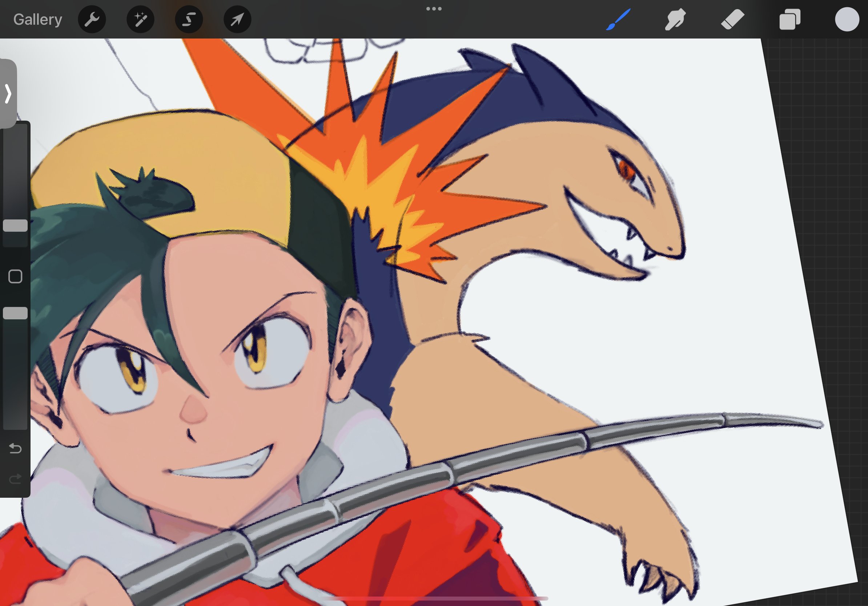Image resolution: width=868 pixels, height=606 pixels.
Task: Redo the last undone action
Action: (x=15, y=480)
